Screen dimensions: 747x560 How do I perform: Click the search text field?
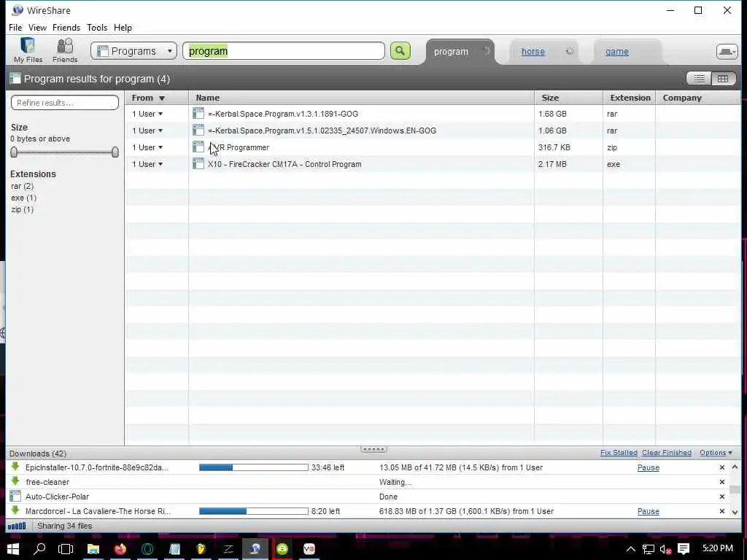pyautogui.click(x=284, y=51)
